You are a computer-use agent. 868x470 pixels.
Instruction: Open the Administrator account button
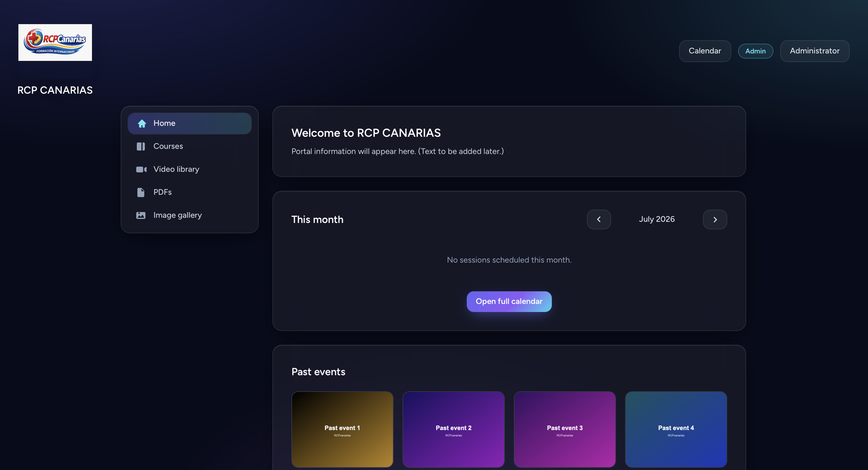(x=815, y=51)
